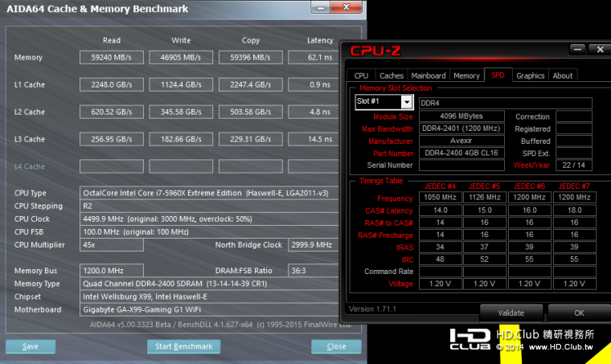Image resolution: width=611 pixels, height=364 pixels.
Task: Open the About tab
Action: coord(563,76)
